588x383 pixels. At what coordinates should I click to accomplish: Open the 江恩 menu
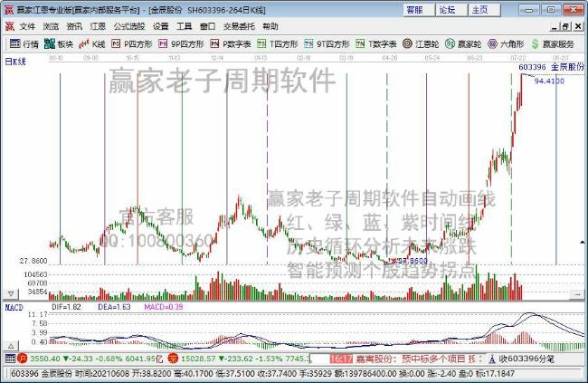pyautogui.click(x=98, y=26)
